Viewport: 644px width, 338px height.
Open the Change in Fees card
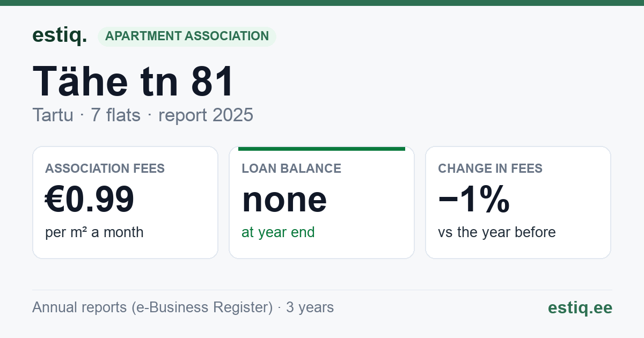click(x=518, y=202)
